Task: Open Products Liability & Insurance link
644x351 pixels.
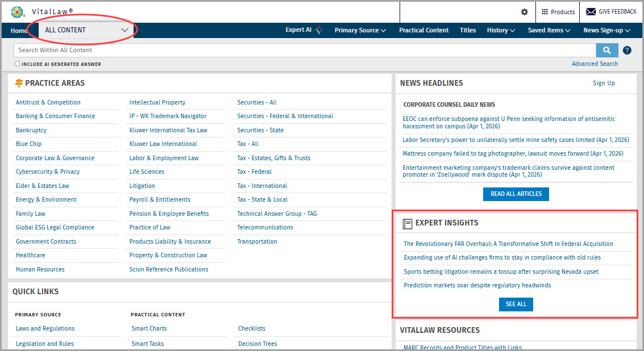Action: pyautogui.click(x=170, y=241)
